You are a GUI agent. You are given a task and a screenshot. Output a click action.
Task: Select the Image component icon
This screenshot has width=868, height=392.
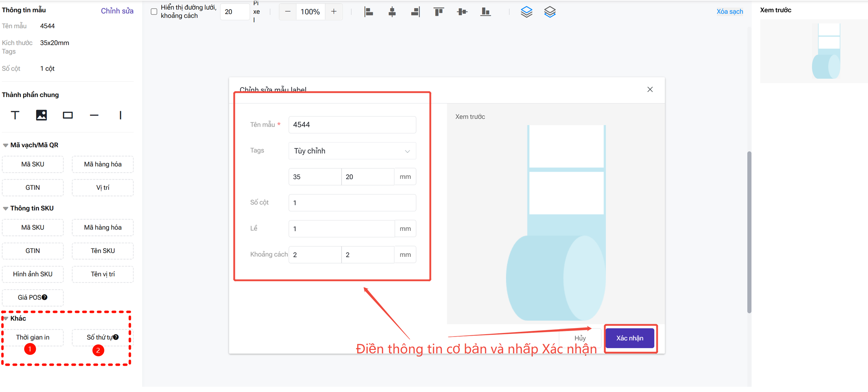[41, 115]
